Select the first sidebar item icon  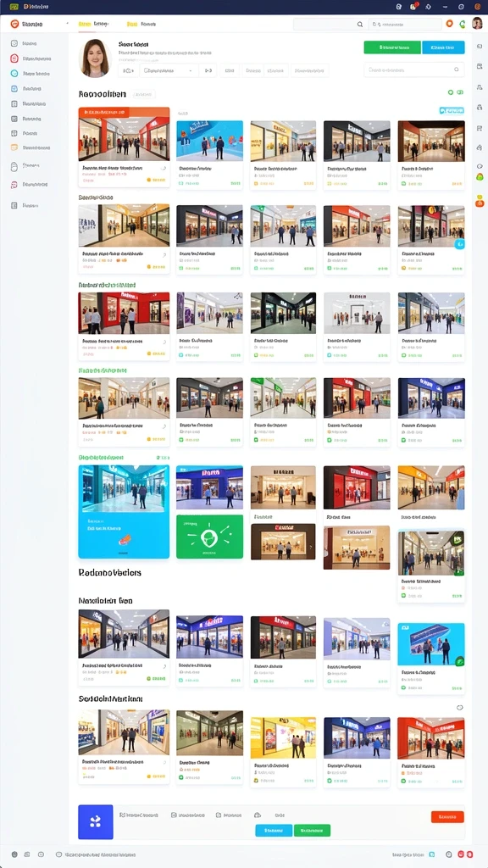pyautogui.click(x=14, y=43)
